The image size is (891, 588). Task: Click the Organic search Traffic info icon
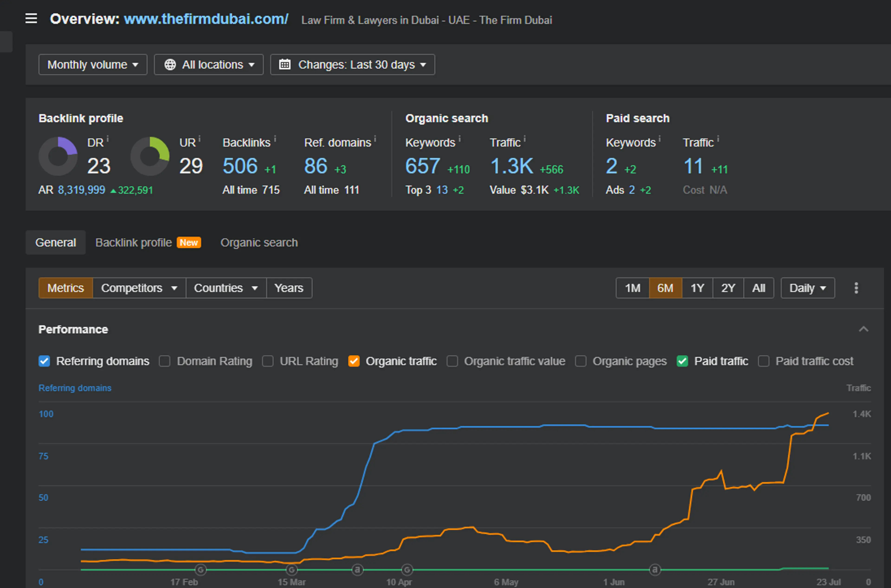click(x=524, y=139)
